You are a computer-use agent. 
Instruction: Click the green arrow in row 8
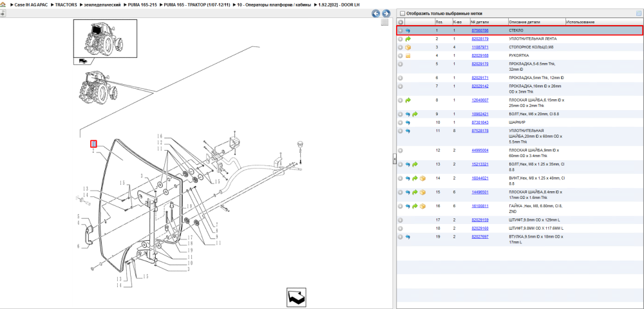point(408,100)
